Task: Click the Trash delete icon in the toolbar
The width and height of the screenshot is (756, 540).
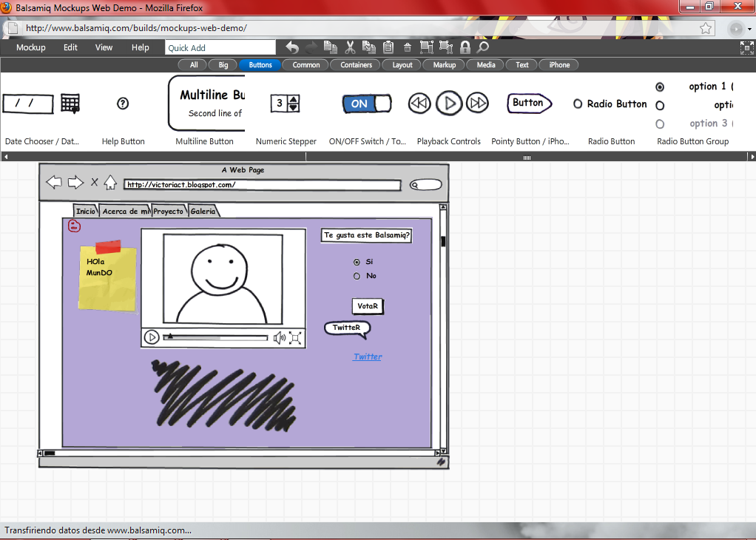Action: pos(407,47)
